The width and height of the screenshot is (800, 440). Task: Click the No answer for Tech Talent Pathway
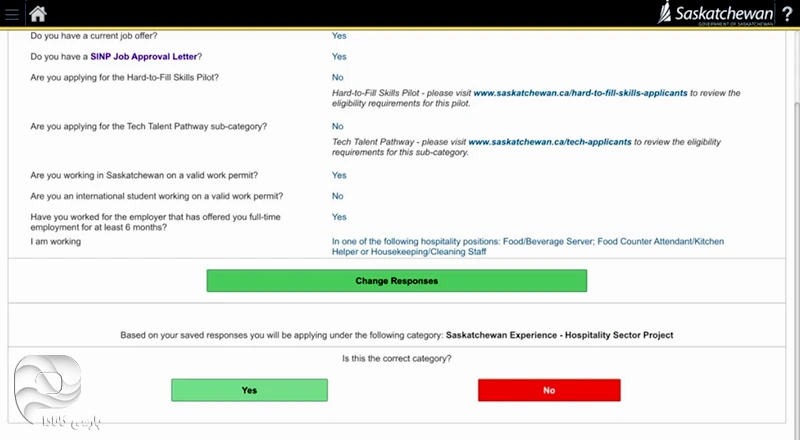338,127
